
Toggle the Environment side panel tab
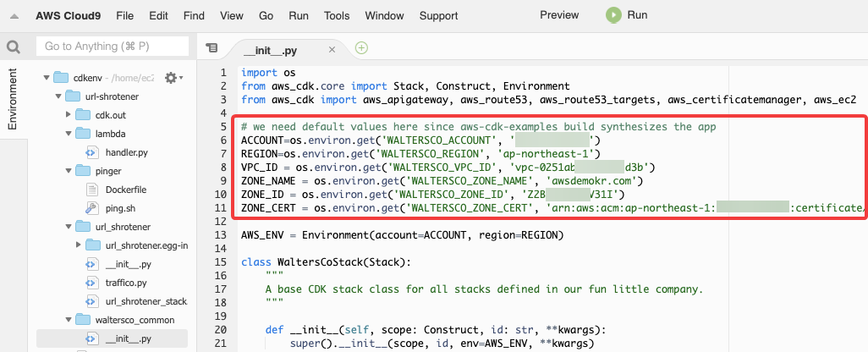12,100
